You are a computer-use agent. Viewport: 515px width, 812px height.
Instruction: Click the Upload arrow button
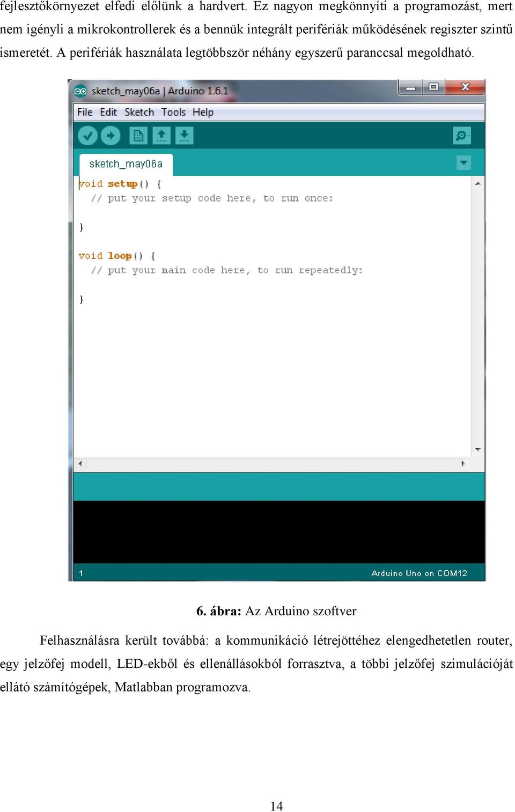pyautogui.click(x=111, y=136)
